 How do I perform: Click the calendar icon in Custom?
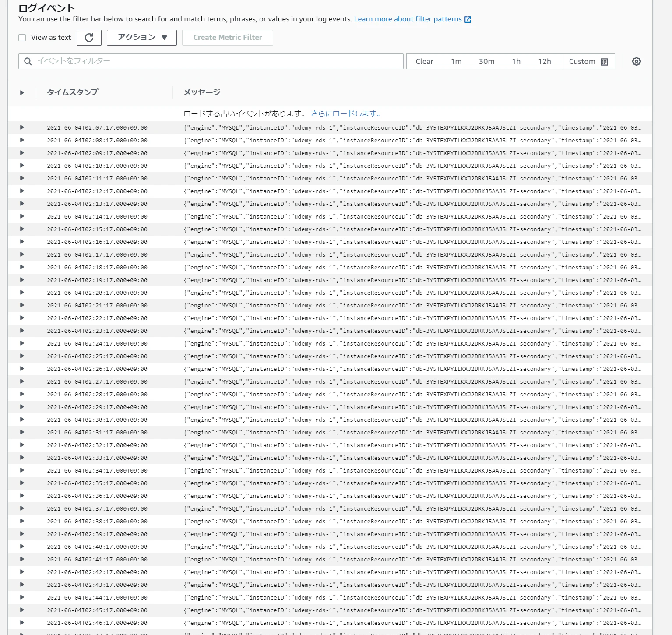coord(605,62)
